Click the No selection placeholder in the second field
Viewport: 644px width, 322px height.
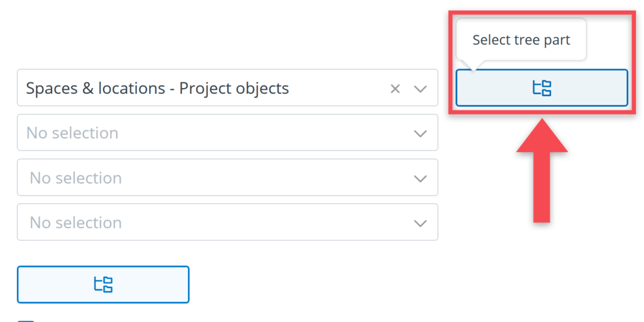pos(72,133)
